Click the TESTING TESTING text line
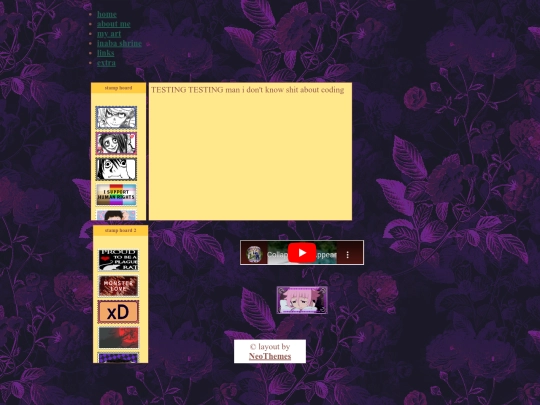This screenshot has height=405, width=540. point(247,90)
